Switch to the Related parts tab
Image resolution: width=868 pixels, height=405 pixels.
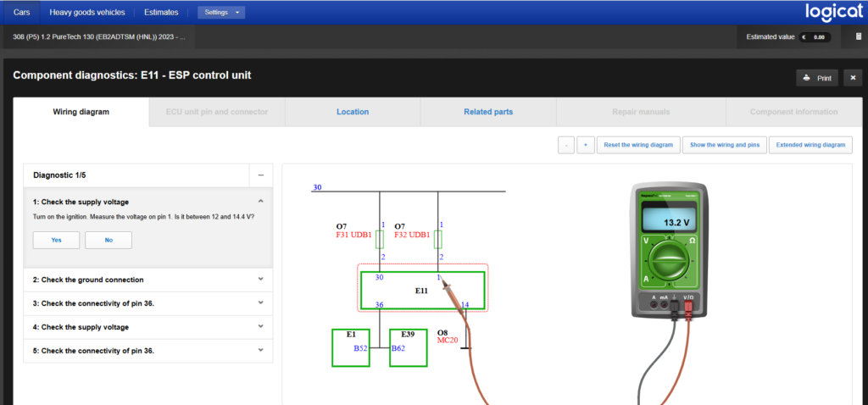[488, 112]
